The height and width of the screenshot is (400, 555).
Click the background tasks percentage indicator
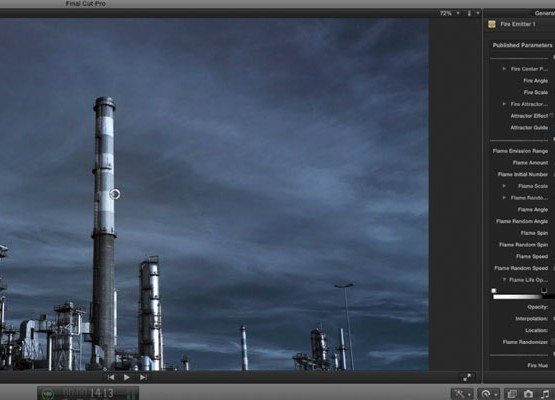(47, 394)
